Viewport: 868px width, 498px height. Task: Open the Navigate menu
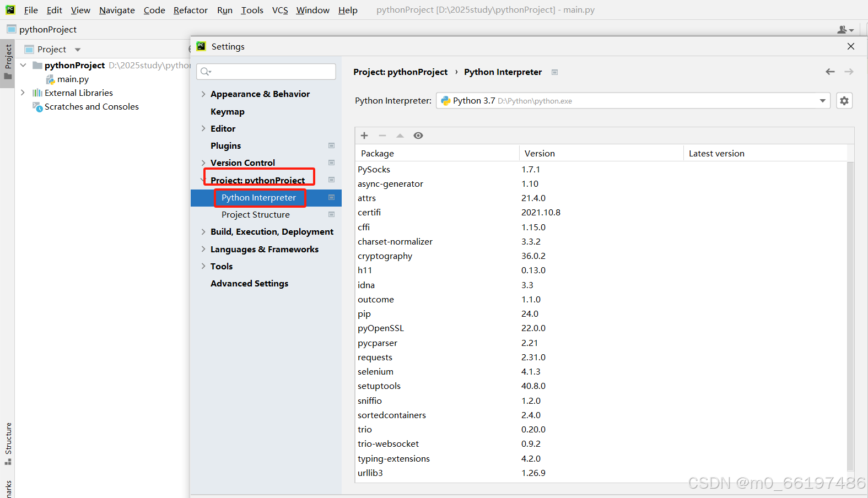tap(117, 10)
